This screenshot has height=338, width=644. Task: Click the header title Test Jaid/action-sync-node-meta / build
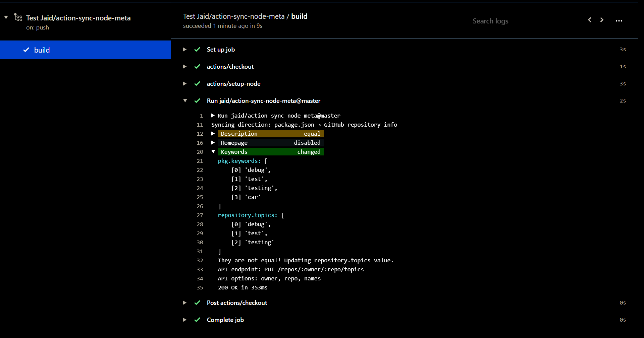coord(245,16)
